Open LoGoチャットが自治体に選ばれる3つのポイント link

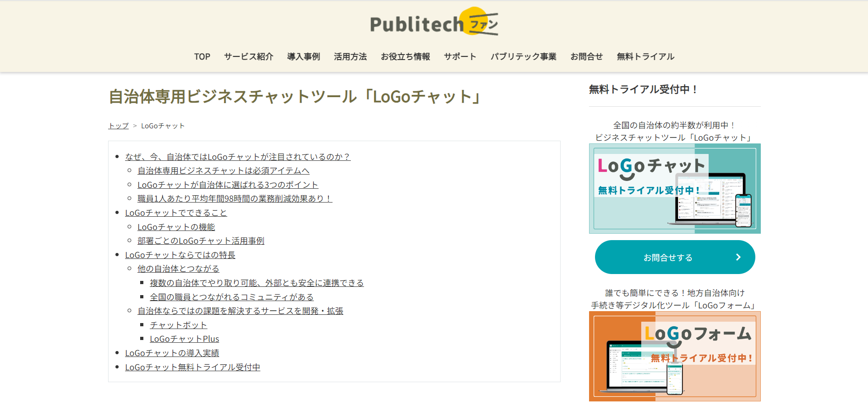pyautogui.click(x=228, y=185)
